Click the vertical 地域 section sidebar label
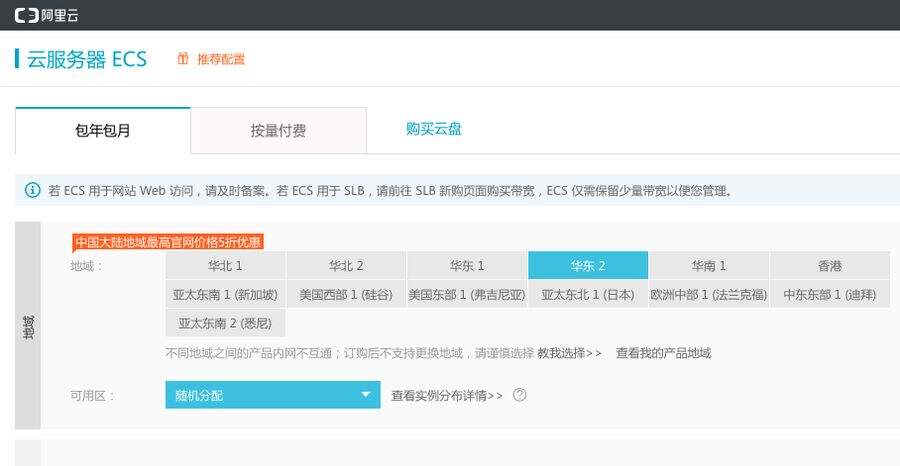900x466 pixels. tap(28, 325)
